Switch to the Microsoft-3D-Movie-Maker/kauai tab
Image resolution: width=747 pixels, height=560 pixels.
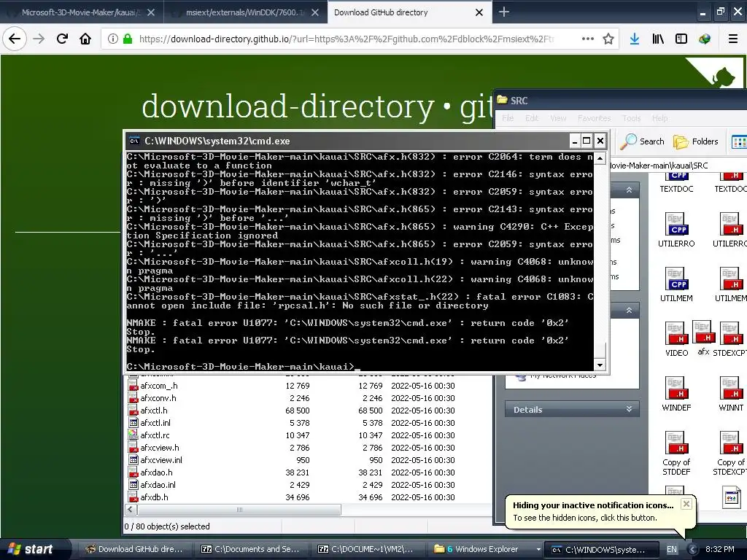pos(82,12)
